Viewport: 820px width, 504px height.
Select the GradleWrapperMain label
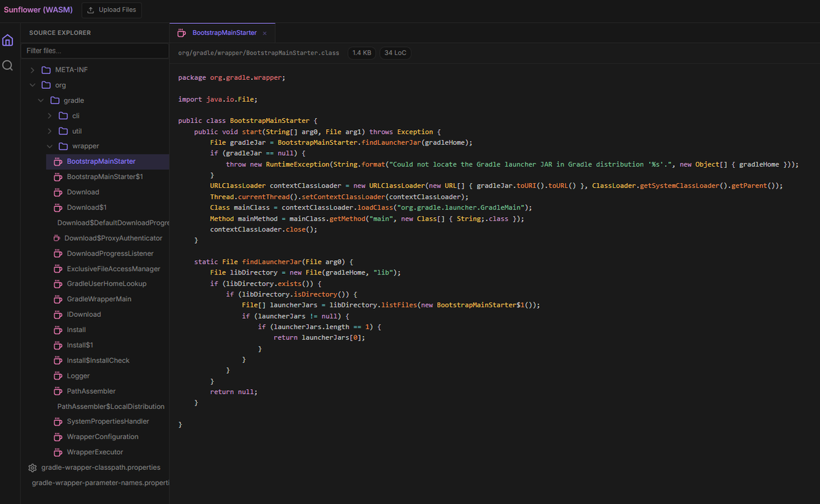(x=99, y=299)
